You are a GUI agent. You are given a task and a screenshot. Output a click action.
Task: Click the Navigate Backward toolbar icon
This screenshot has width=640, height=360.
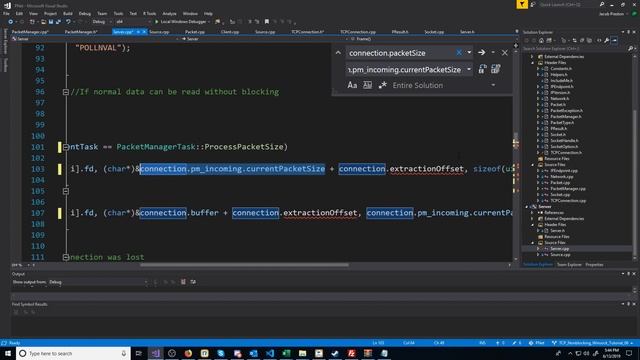[11, 22]
